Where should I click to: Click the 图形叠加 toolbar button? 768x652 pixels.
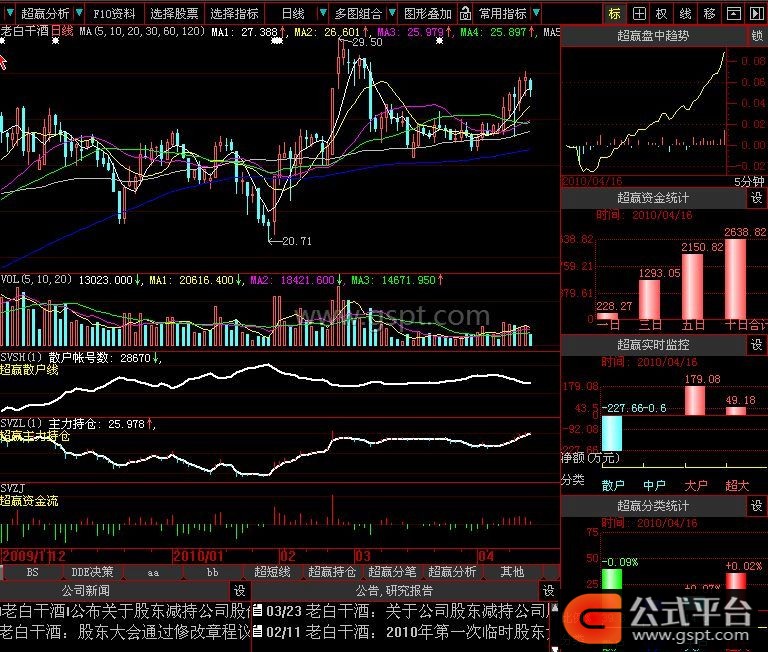pos(428,14)
